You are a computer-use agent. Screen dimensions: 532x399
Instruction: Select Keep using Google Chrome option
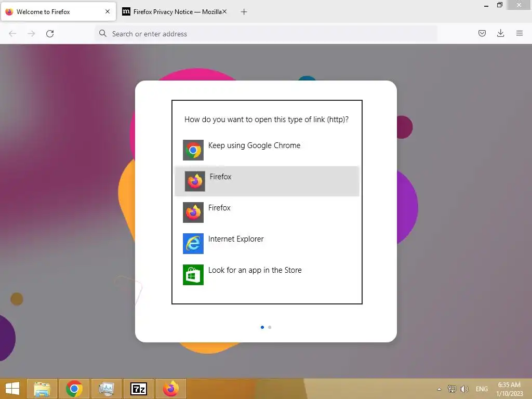(267, 150)
